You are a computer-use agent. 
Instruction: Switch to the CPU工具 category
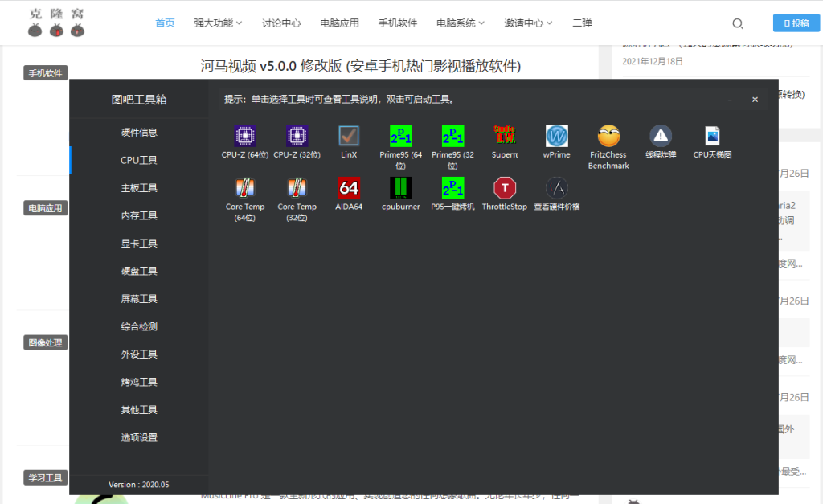coord(139,160)
